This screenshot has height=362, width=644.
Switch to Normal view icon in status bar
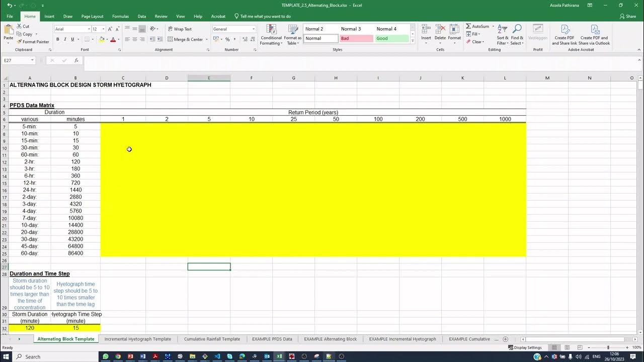(x=554, y=347)
